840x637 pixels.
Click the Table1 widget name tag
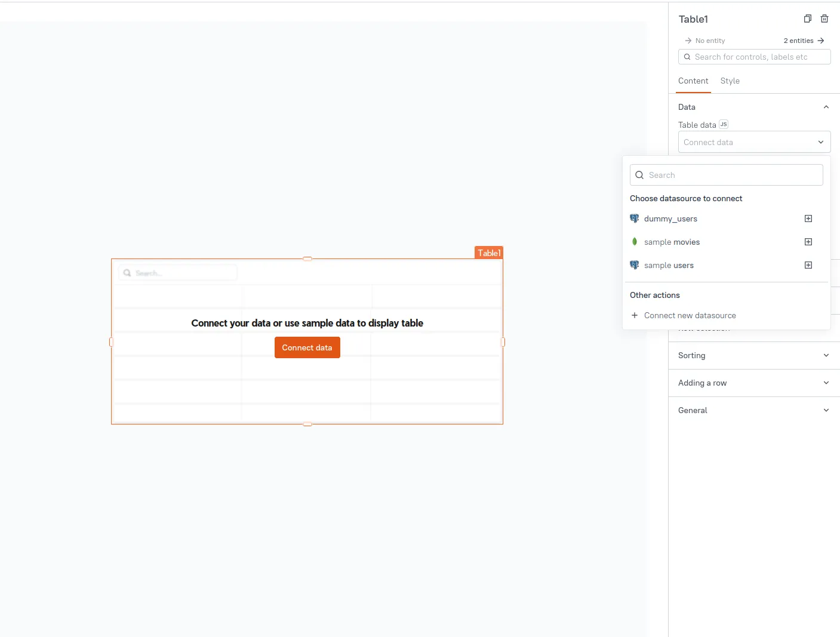489,253
